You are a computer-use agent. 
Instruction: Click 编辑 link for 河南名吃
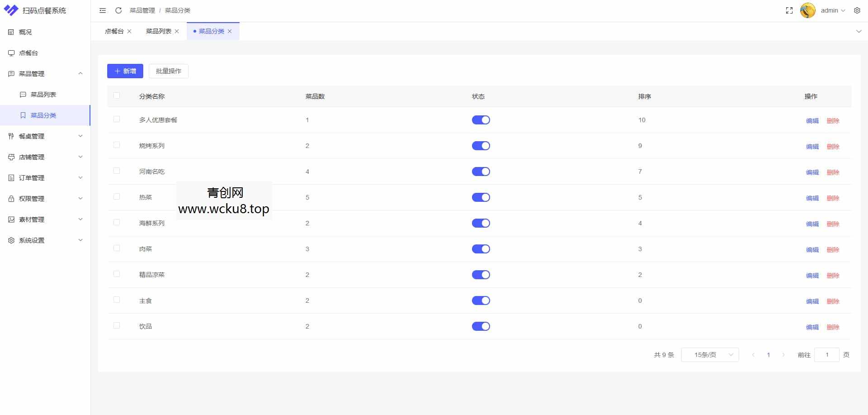(812, 172)
